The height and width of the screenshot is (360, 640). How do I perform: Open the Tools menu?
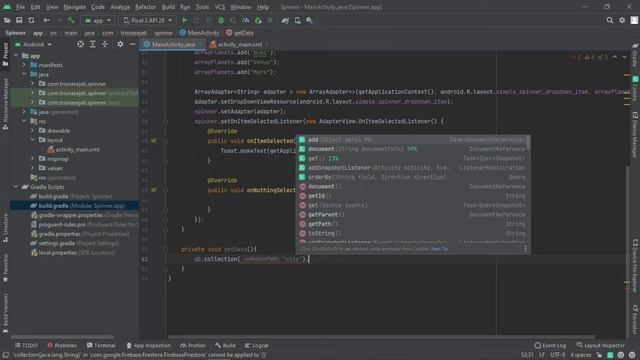coord(202,7)
